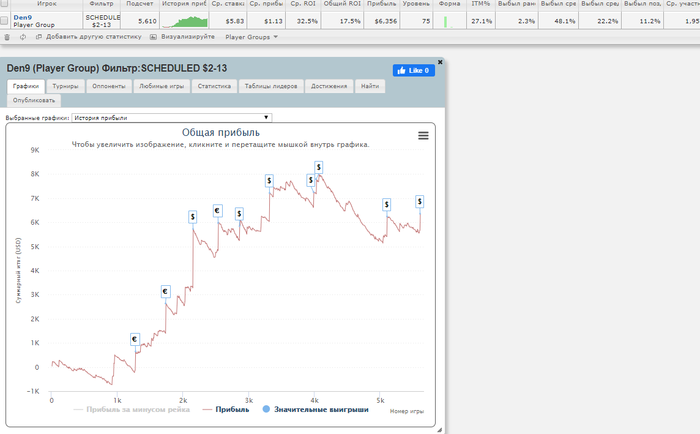Sort by the Форма column header
Viewport: 700px width, 434px height.
(x=450, y=4)
